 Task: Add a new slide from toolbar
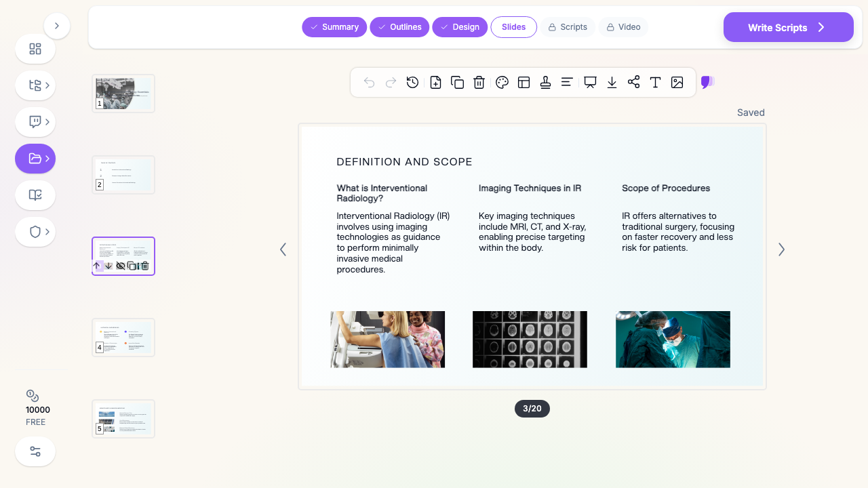(x=435, y=82)
